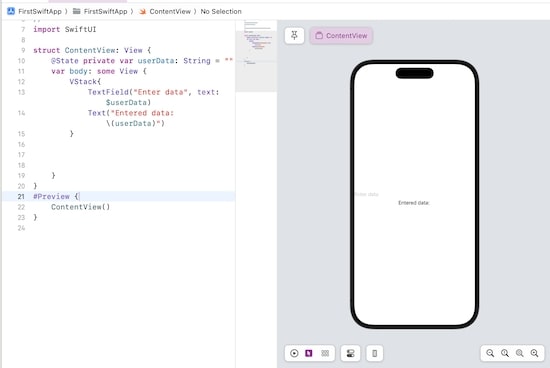Viewport: 550px width, 368px height.
Task: Click FirstSwiftApp project icon in breadcrumb
Action: coord(11,11)
